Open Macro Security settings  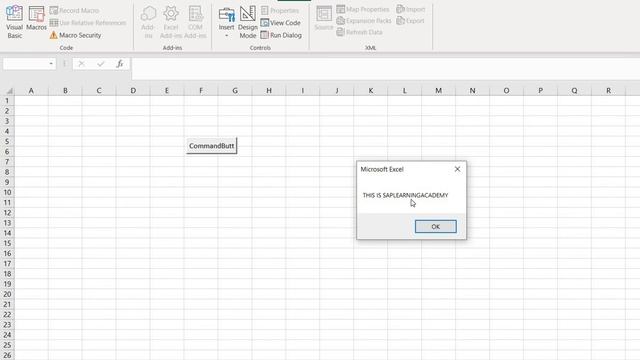(76, 35)
